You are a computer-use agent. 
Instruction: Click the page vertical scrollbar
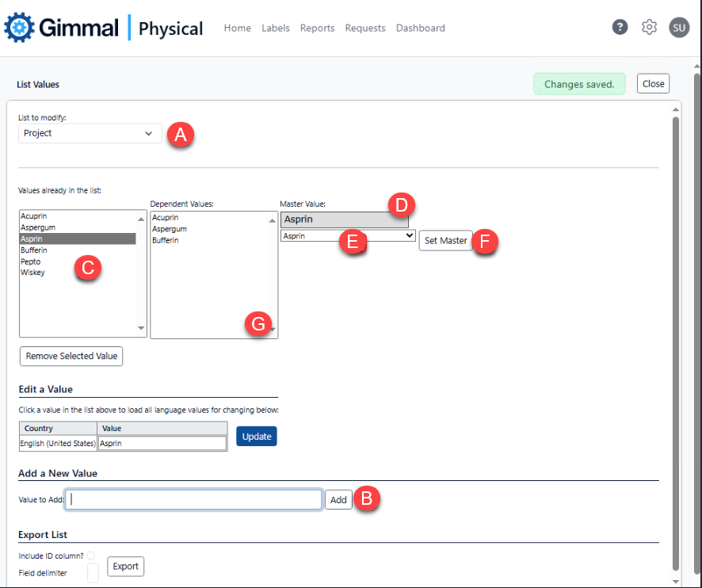(x=696, y=317)
